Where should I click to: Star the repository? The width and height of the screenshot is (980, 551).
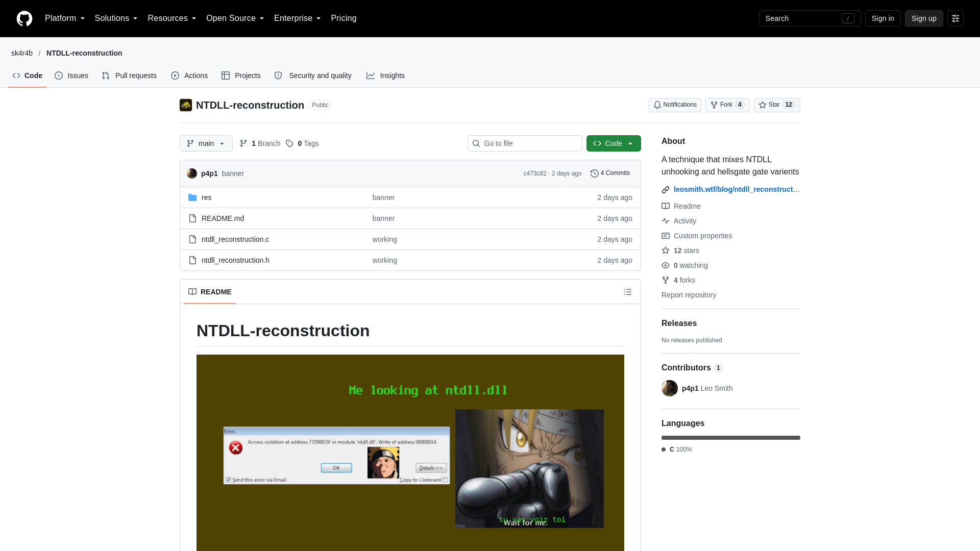pos(777,105)
